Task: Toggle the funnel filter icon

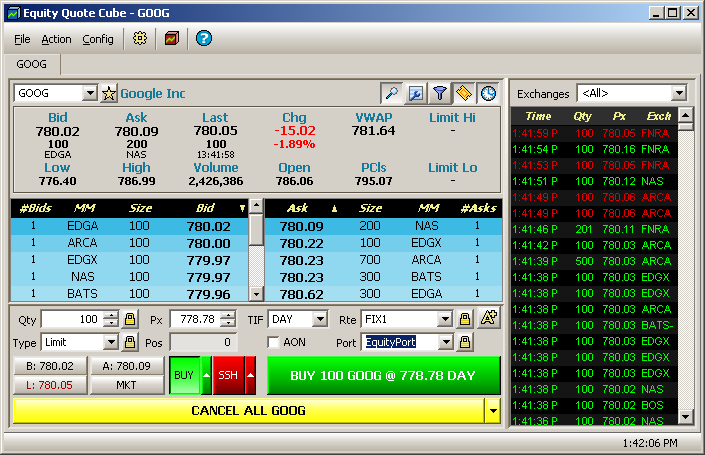Action: (440, 94)
